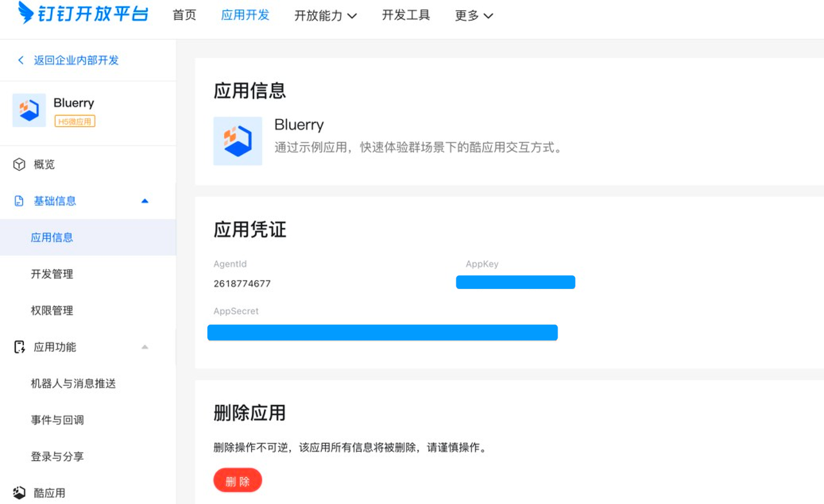The image size is (824, 504).
Task: Click the back arrow beside 返回企业内部开发
Action: pyautogui.click(x=21, y=60)
